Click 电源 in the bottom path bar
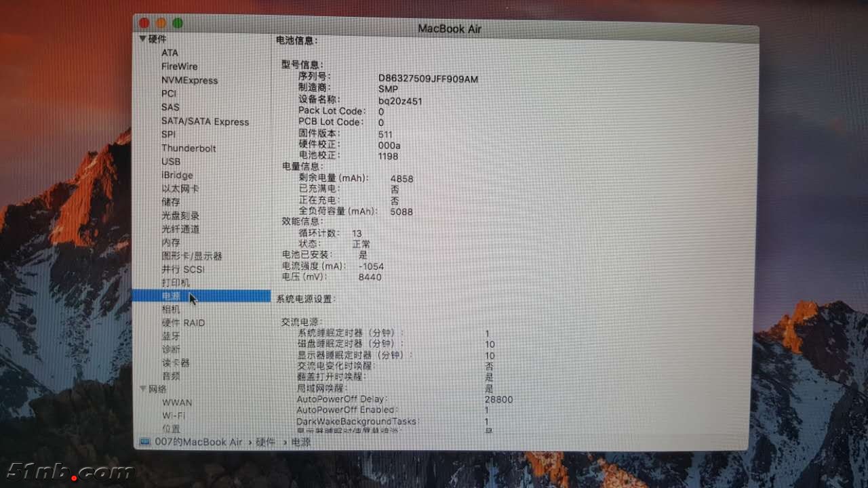The image size is (868, 488). 301,442
